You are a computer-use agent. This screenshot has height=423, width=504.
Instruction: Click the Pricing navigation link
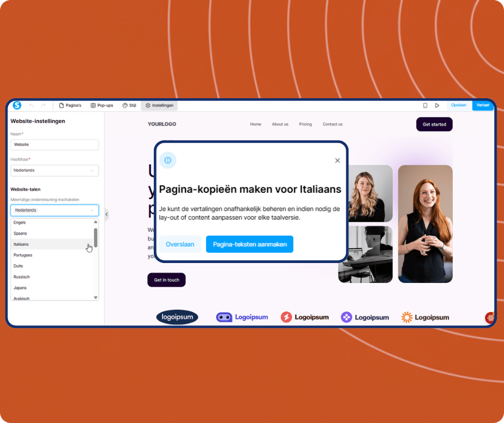click(306, 124)
